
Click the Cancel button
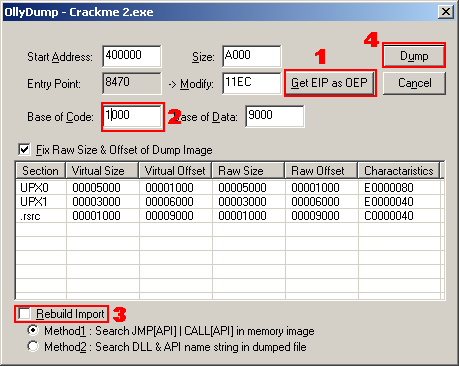(x=414, y=83)
